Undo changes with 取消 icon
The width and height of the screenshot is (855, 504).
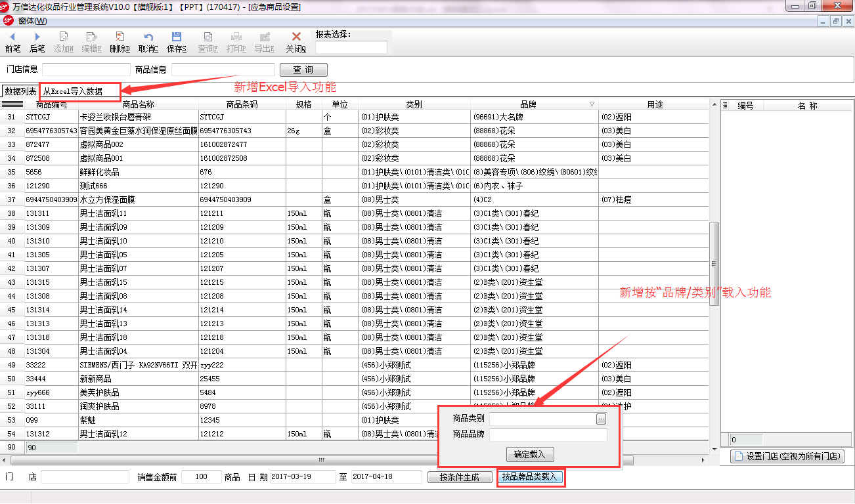(x=148, y=43)
